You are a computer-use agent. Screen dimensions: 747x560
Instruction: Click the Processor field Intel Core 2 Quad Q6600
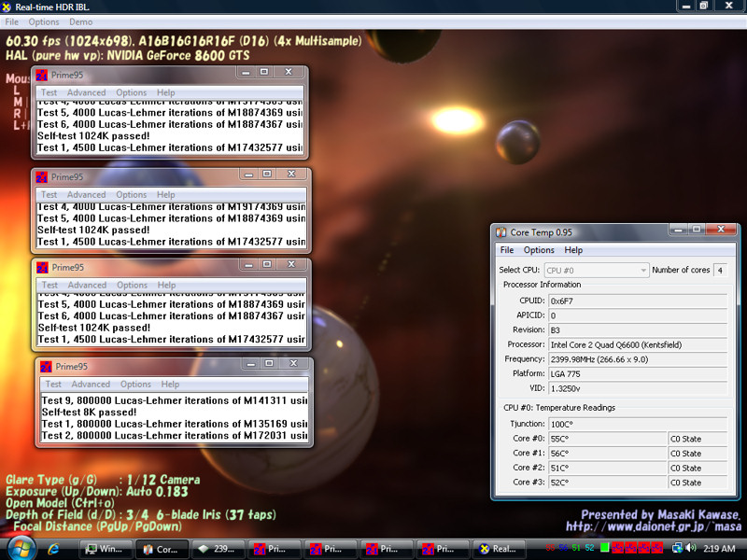638,344
